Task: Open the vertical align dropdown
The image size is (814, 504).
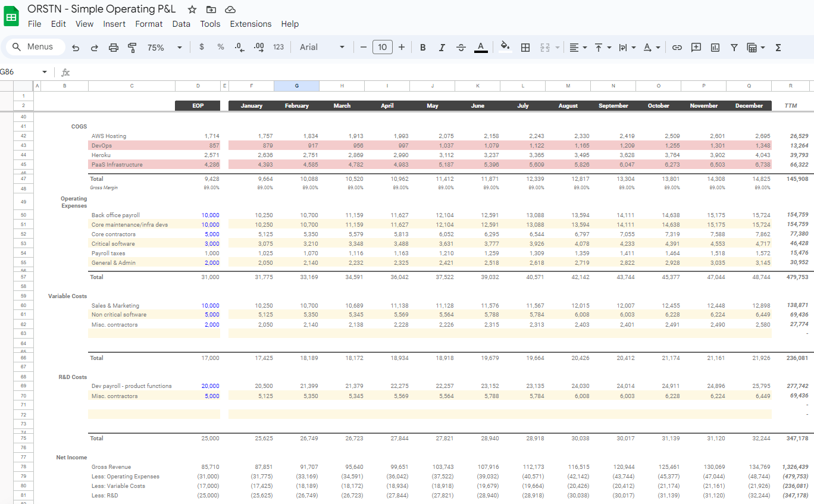Action: [x=603, y=48]
